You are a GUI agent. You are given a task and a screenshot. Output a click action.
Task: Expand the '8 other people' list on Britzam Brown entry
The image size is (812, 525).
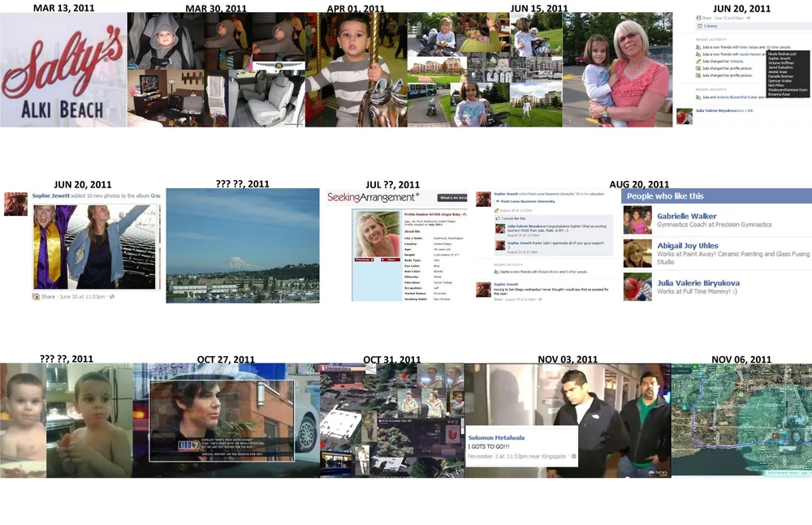(x=577, y=272)
